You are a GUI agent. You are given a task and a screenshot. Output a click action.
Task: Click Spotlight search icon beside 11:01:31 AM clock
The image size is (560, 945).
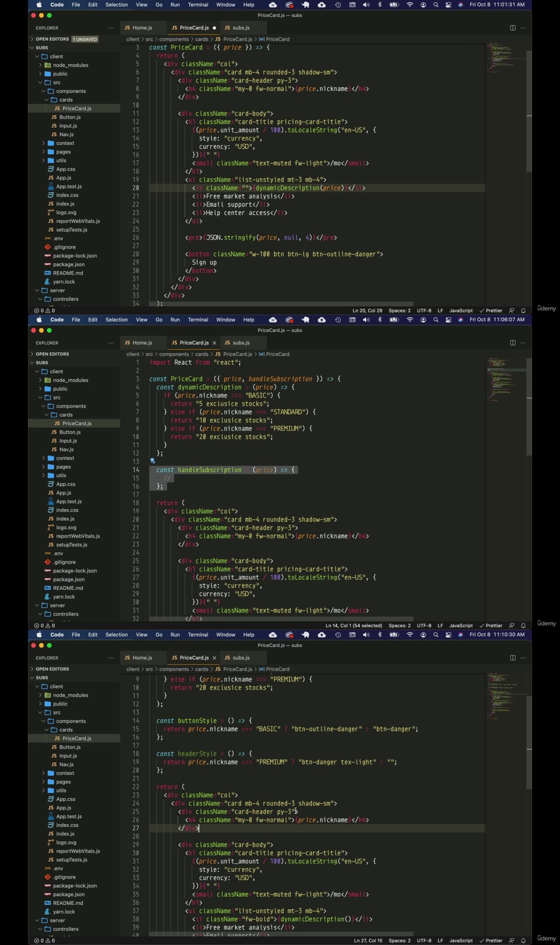436,5
